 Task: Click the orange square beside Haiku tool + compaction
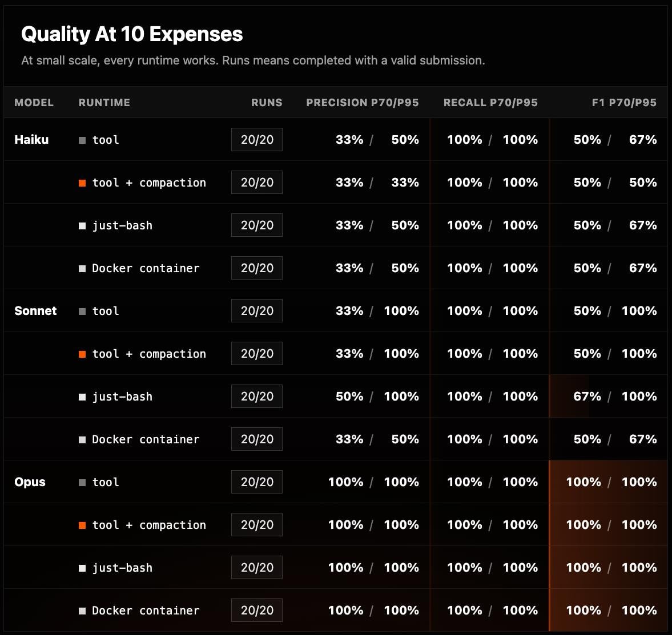82,183
